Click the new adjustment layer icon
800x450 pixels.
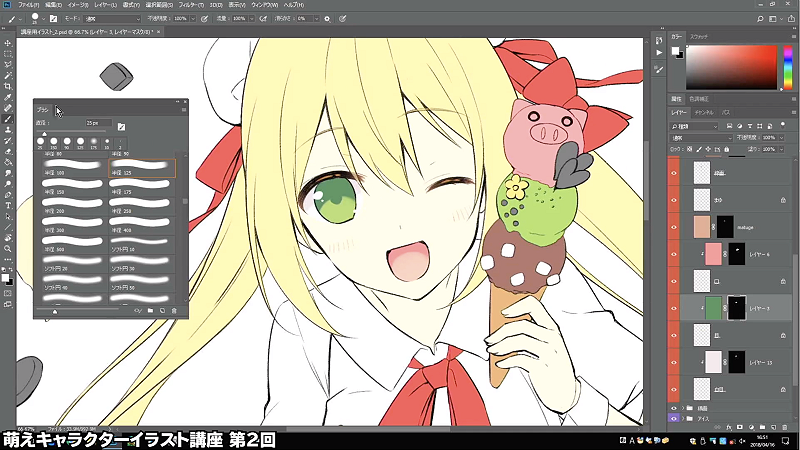click(x=751, y=427)
